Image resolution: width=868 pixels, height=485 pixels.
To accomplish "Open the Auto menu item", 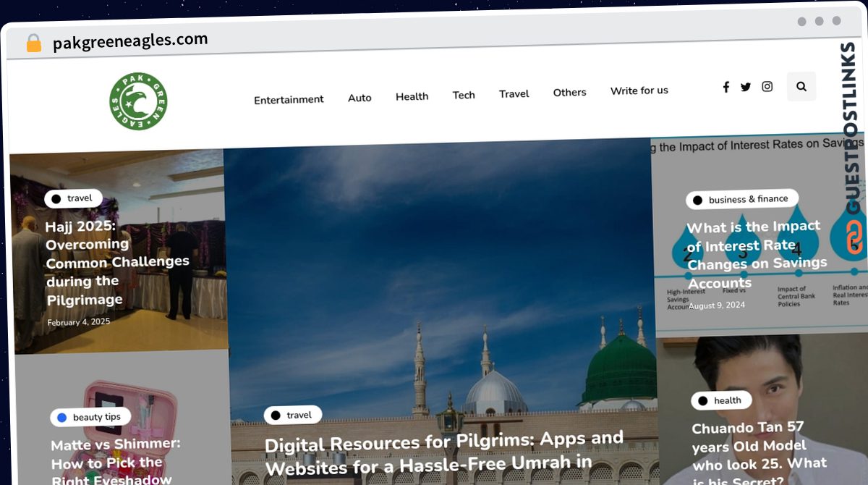I will 359,98.
